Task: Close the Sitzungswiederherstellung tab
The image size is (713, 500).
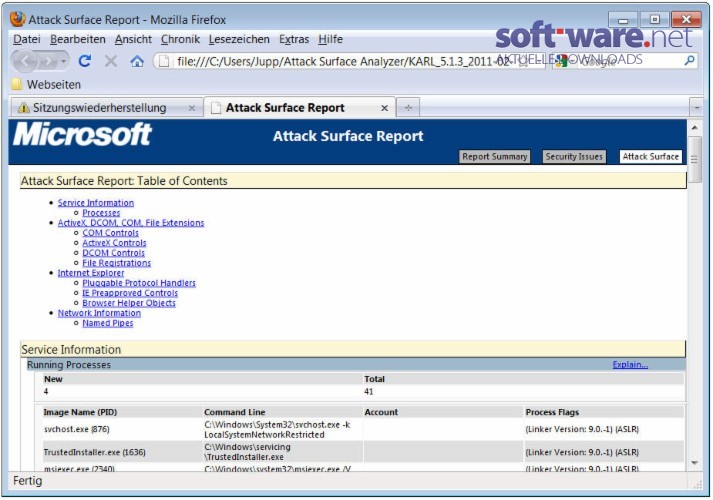Action: coord(192,108)
